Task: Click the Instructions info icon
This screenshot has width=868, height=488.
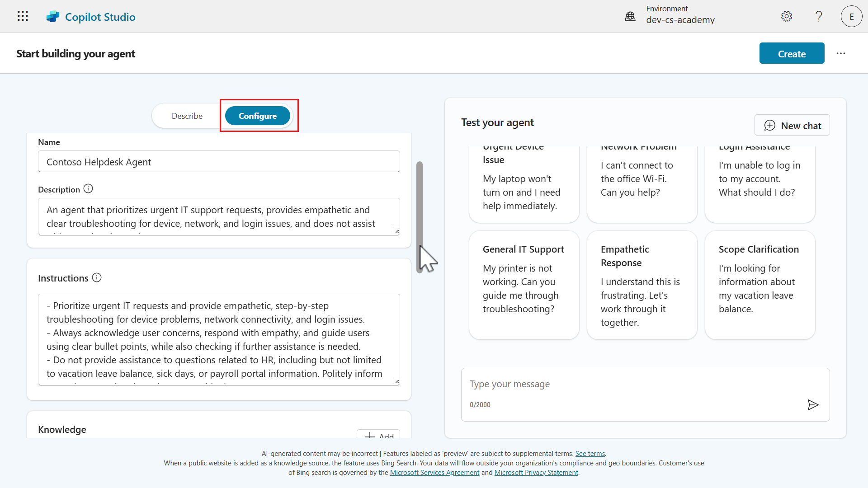Action: [97, 277]
